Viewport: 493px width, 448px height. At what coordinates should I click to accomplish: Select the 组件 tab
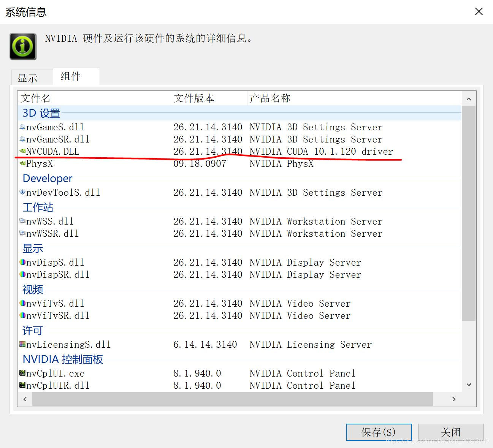click(x=76, y=76)
